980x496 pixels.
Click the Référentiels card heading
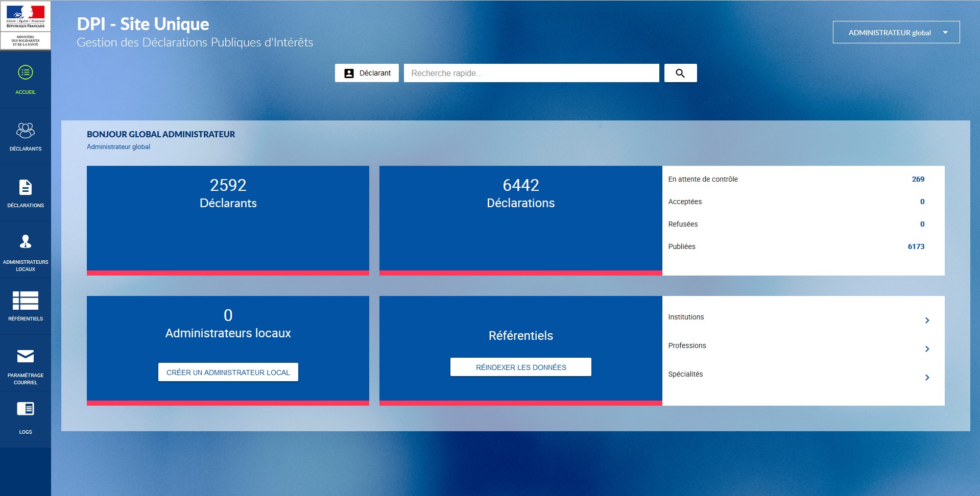(x=520, y=335)
